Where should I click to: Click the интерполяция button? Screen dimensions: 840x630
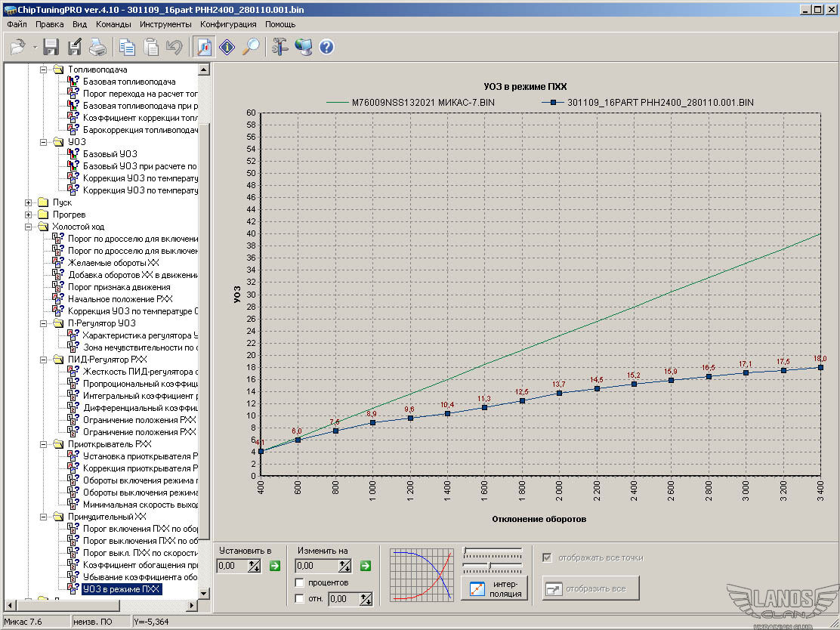coord(494,588)
